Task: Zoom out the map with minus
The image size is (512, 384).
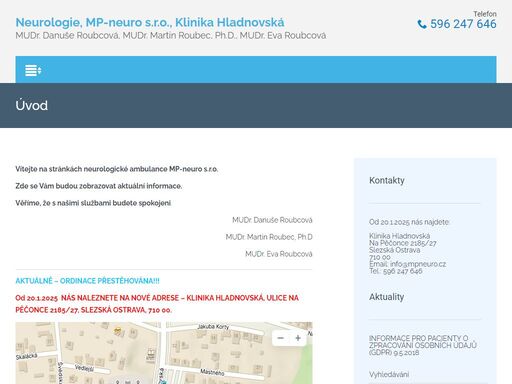Action: pyautogui.click(x=281, y=338)
